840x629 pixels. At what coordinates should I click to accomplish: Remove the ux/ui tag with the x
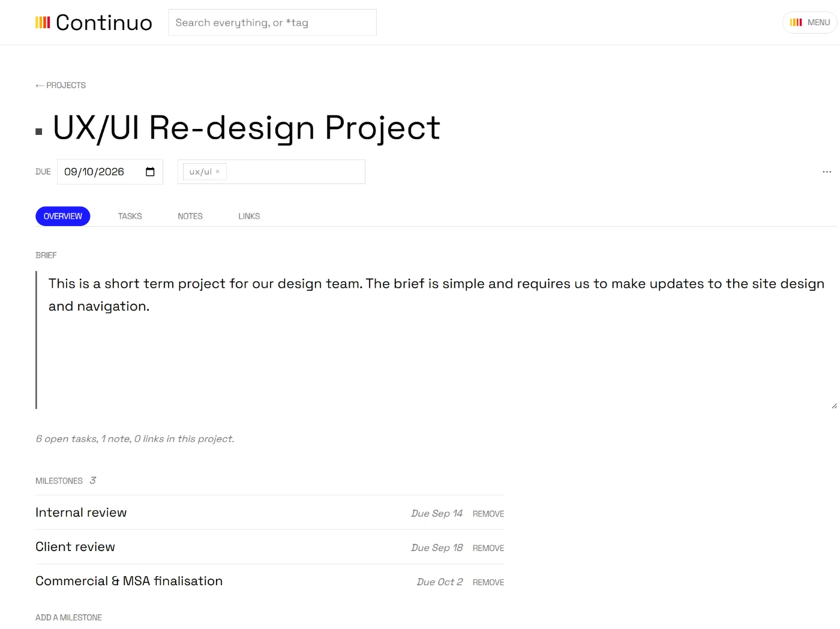point(218,171)
